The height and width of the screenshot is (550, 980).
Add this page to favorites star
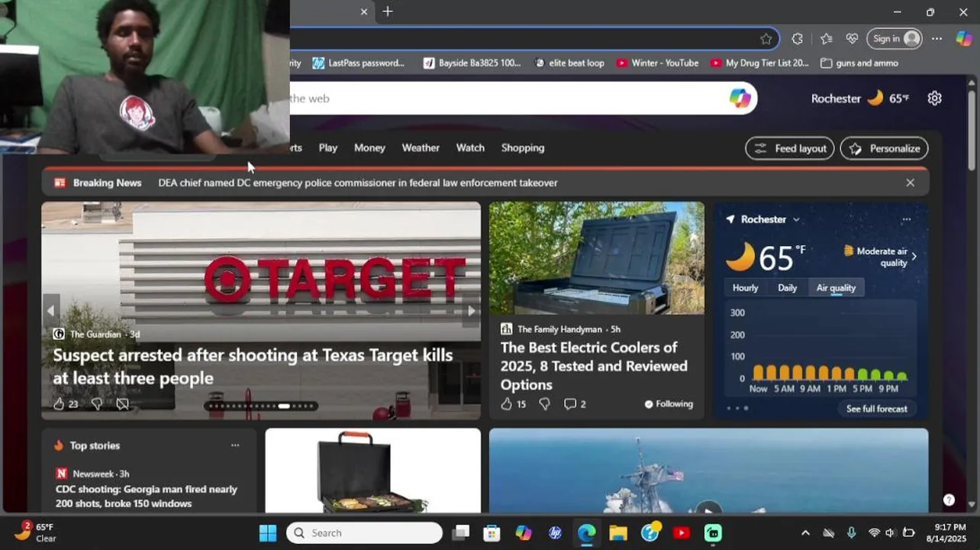(x=766, y=39)
